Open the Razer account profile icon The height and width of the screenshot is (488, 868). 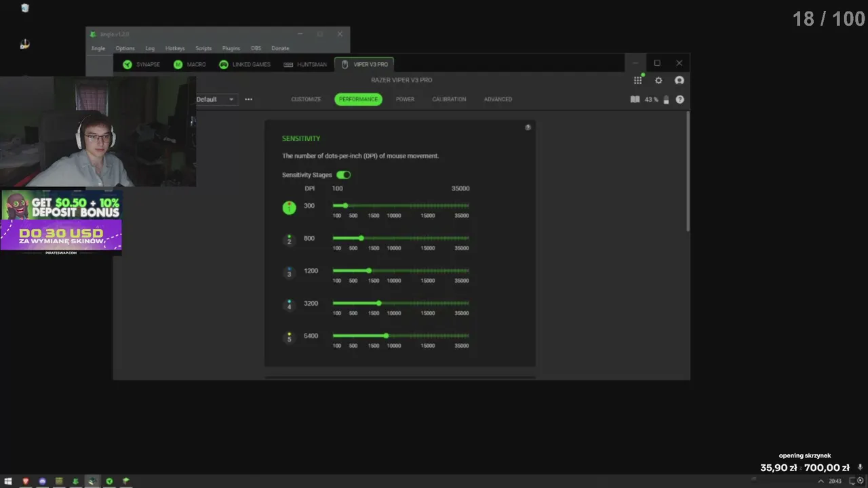click(x=679, y=80)
